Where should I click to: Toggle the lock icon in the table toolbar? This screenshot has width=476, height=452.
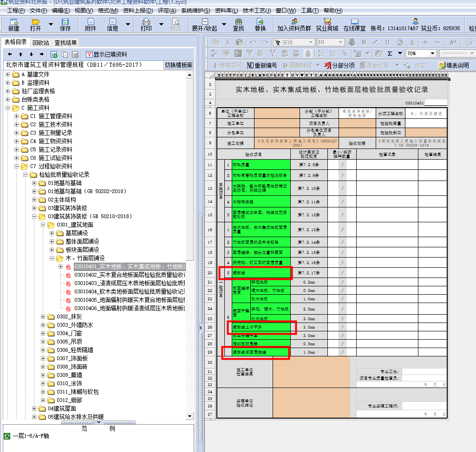point(308,54)
